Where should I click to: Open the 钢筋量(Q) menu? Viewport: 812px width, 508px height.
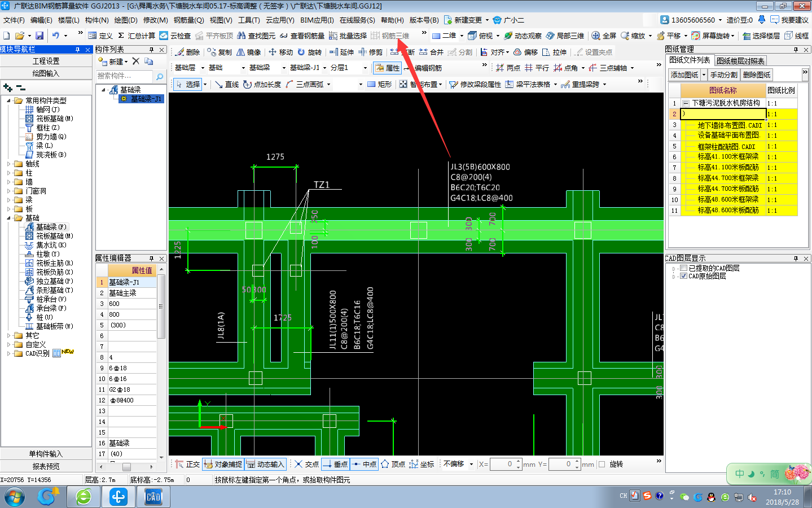tap(188, 20)
